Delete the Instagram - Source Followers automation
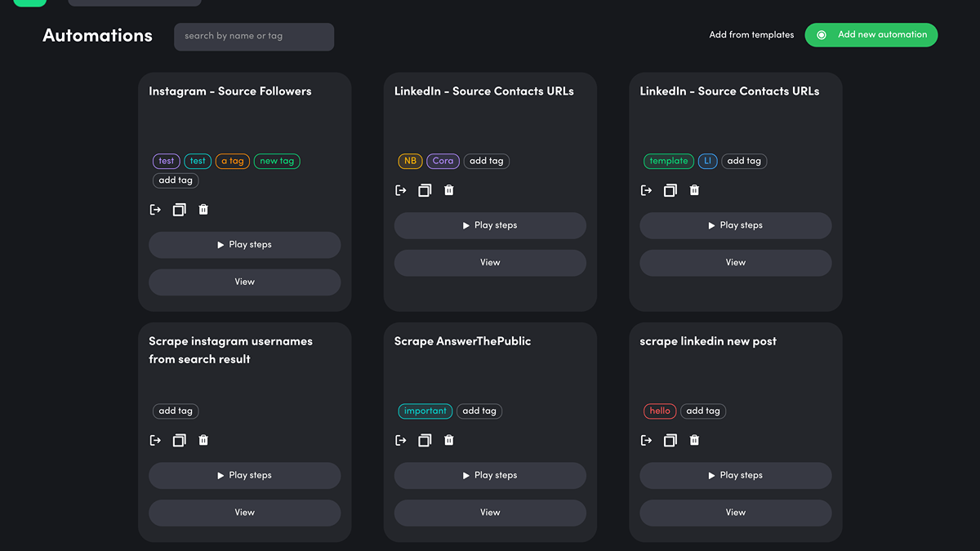Screen dimensions: 980x551 [203, 210]
